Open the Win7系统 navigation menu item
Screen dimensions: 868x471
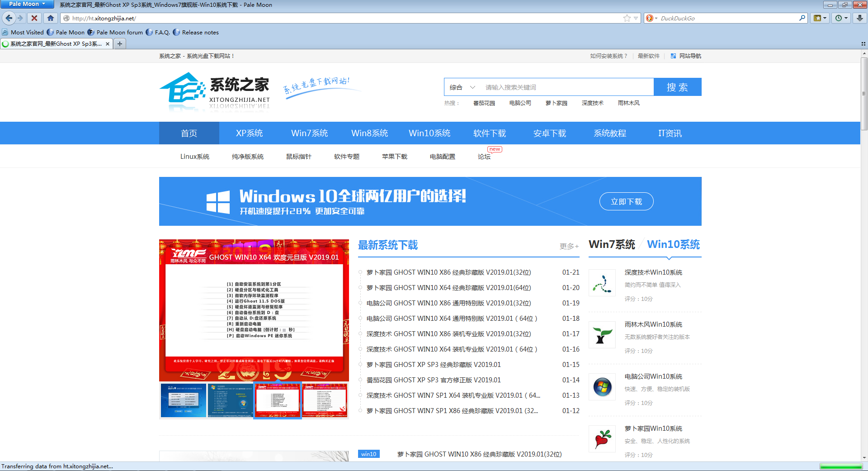point(310,133)
